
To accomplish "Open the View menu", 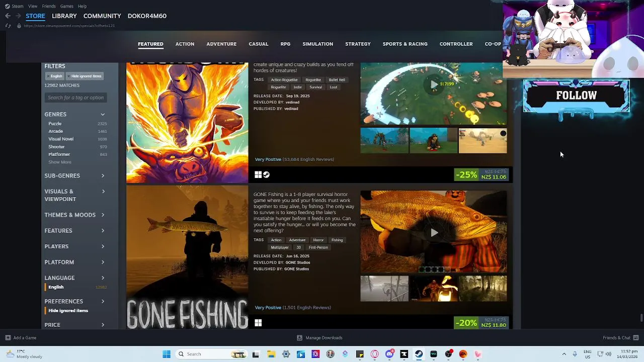I will coord(33,6).
